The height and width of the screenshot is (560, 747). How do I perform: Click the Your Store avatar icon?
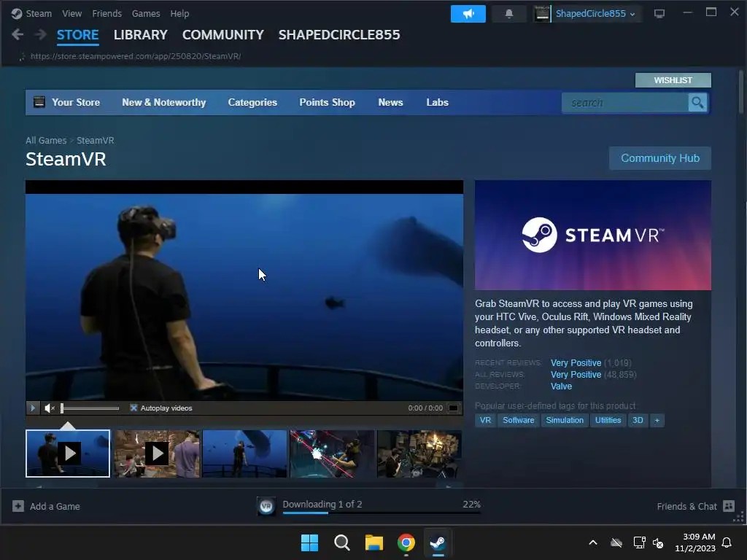click(x=39, y=102)
